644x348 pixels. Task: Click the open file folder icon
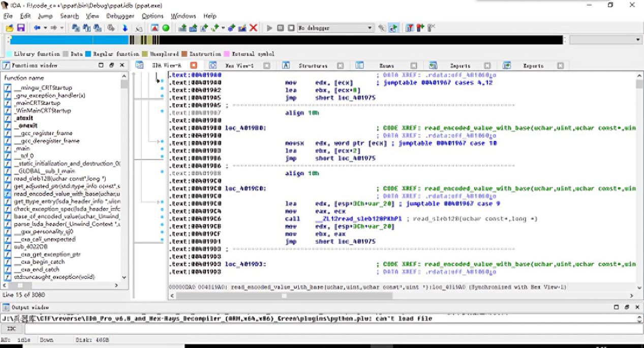10,28
